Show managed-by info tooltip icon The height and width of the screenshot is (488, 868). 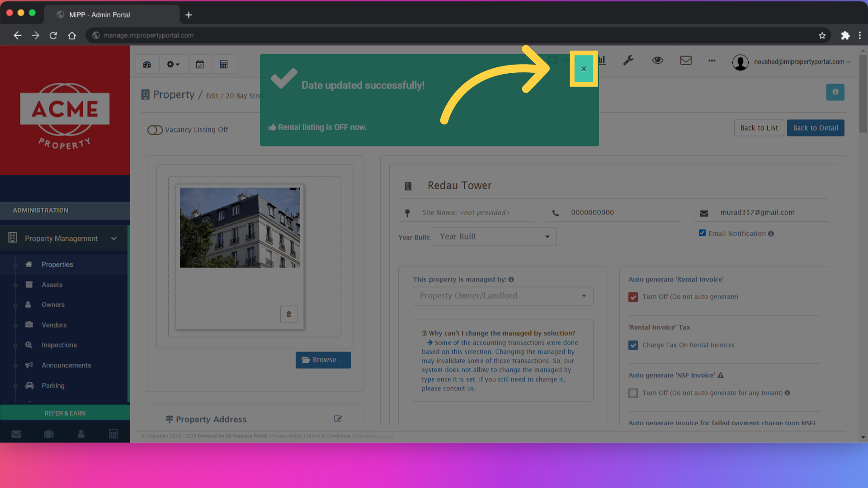[x=511, y=280]
